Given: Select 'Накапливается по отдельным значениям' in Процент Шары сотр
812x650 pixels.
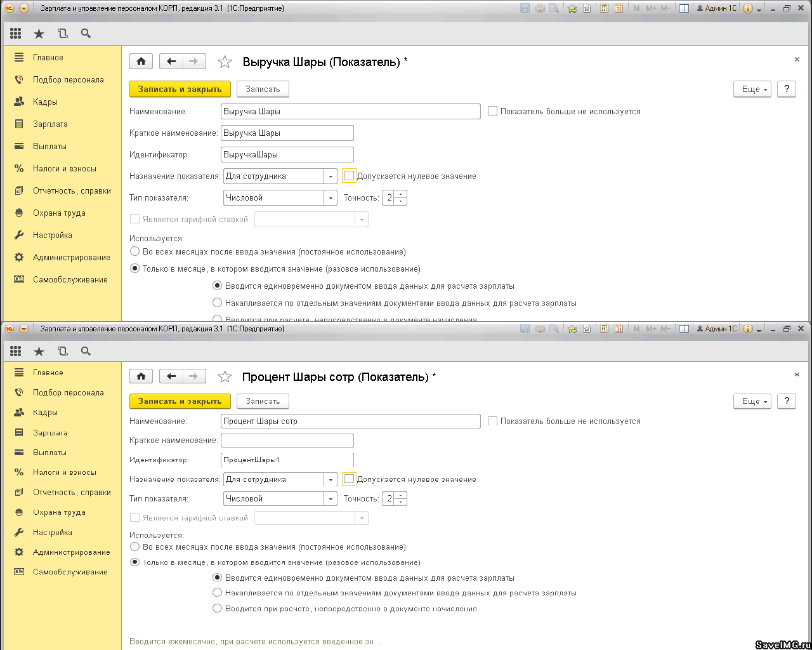Looking at the screenshot, I should [217, 592].
